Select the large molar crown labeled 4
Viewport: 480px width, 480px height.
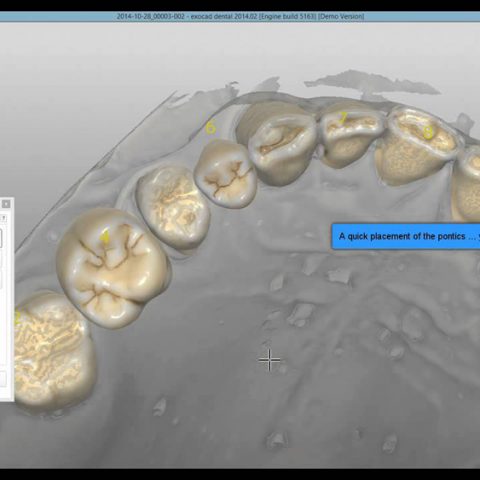tap(113, 268)
